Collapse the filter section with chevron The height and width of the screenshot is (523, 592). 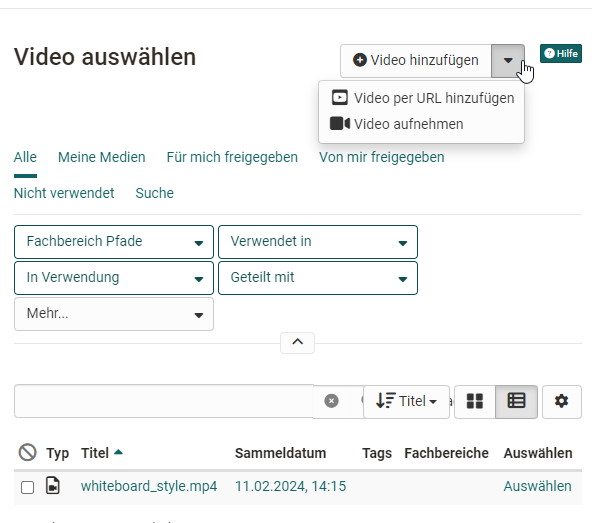coord(298,342)
